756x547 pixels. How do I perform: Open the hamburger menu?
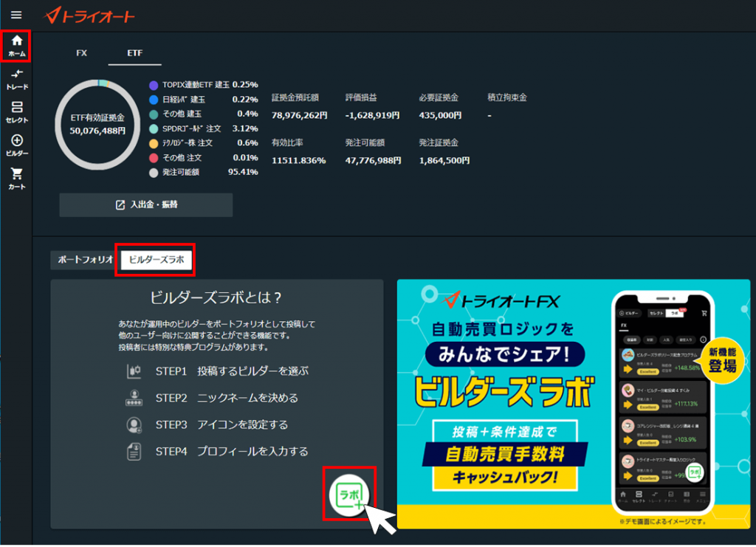16,15
